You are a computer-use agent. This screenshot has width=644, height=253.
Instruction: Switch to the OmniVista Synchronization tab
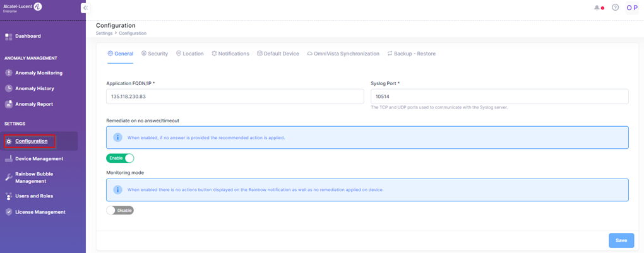343,54
